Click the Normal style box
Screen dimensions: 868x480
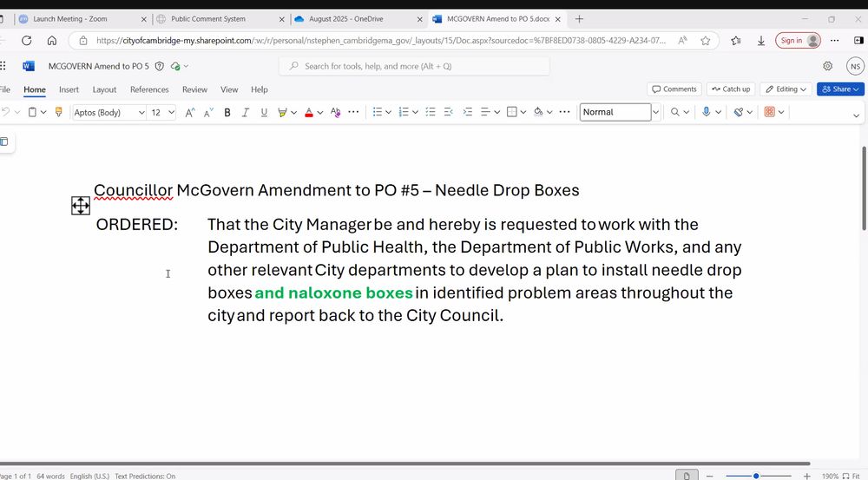tap(615, 112)
